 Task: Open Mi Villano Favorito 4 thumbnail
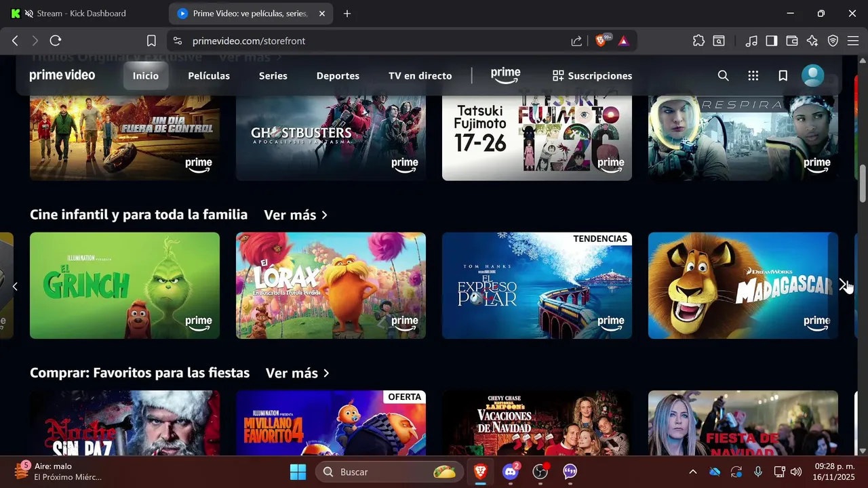pyautogui.click(x=331, y=423)
